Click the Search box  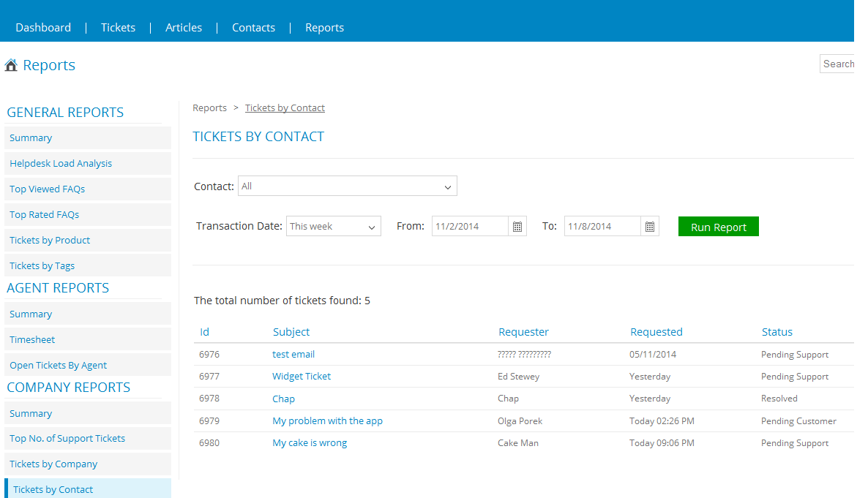837,64
